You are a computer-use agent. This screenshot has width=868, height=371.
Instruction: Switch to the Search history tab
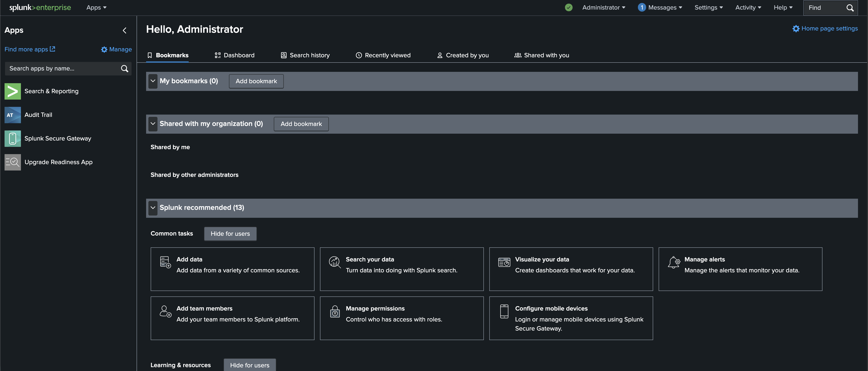(305, 55)
